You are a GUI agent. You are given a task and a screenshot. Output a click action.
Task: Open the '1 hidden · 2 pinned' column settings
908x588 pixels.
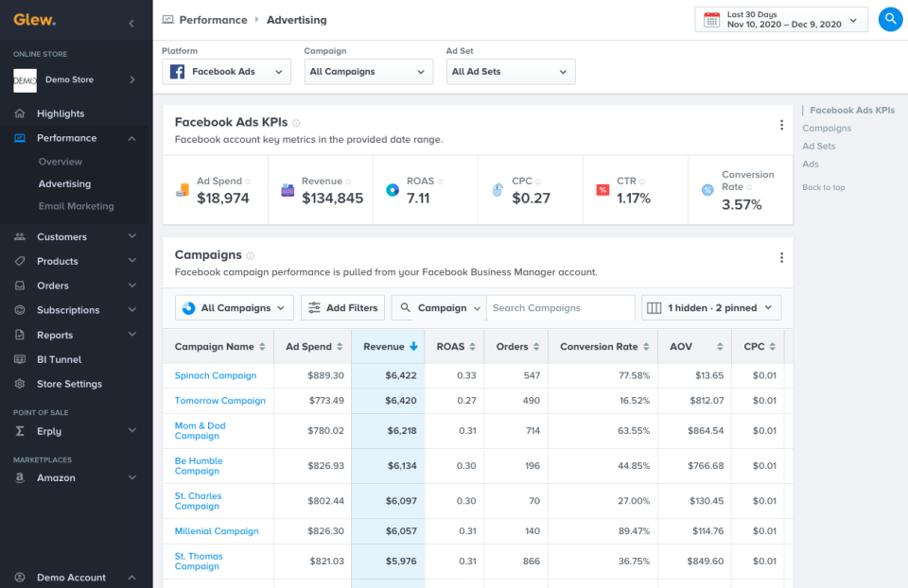tap(710, 307)
